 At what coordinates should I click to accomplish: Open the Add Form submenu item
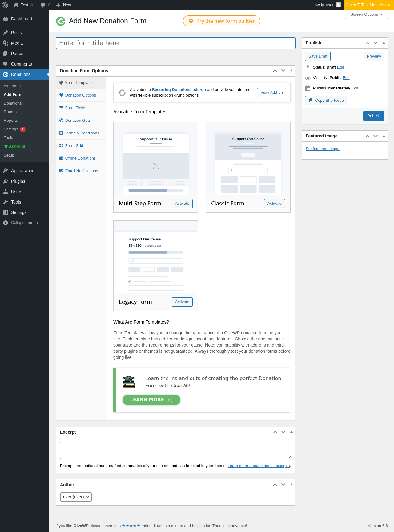pyautogui.click(x=13, y=95)
